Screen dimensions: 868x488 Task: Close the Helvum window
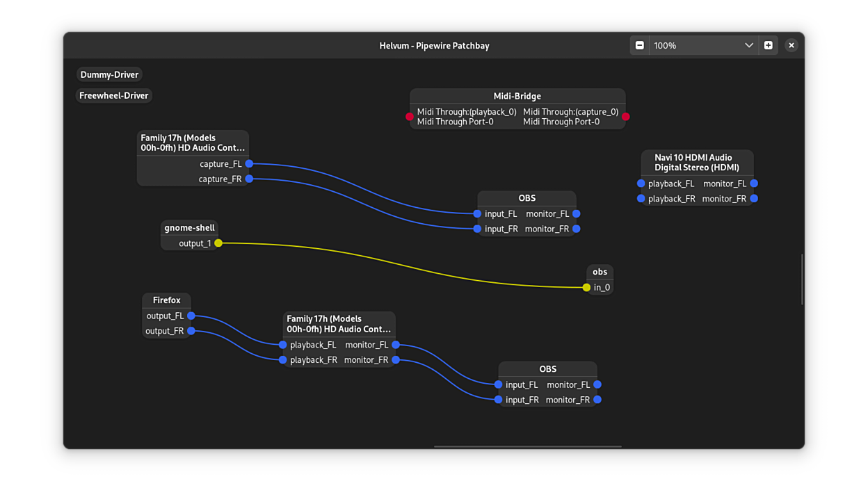coord(791,45)
